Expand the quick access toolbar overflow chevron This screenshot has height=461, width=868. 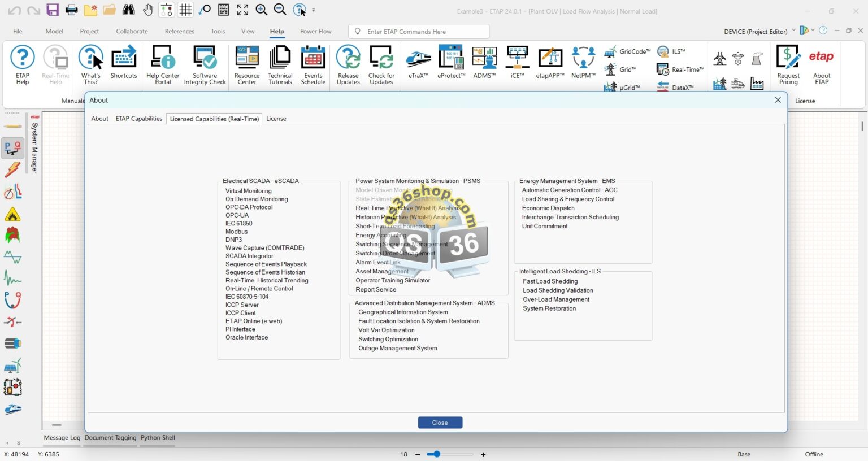point(313,10)
